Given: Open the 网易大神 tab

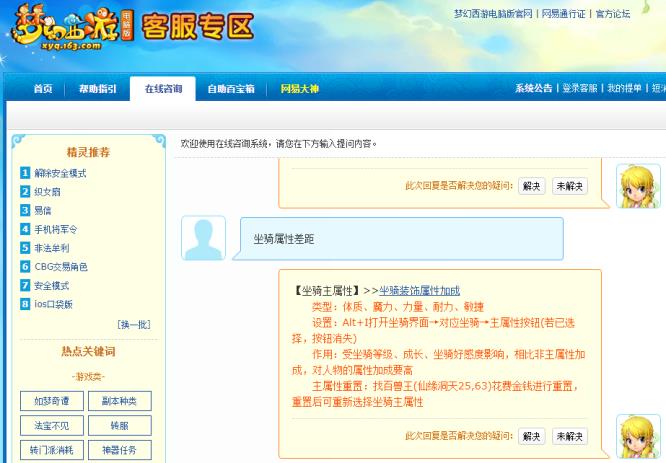Looking at the screenshot, I should coord(300,88).
